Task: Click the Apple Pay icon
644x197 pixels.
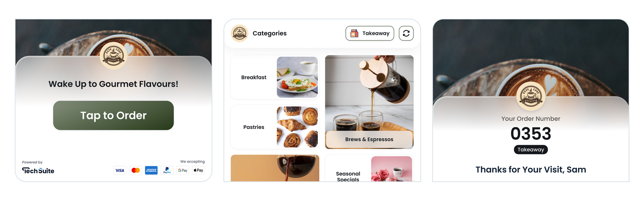Action: 198,170
